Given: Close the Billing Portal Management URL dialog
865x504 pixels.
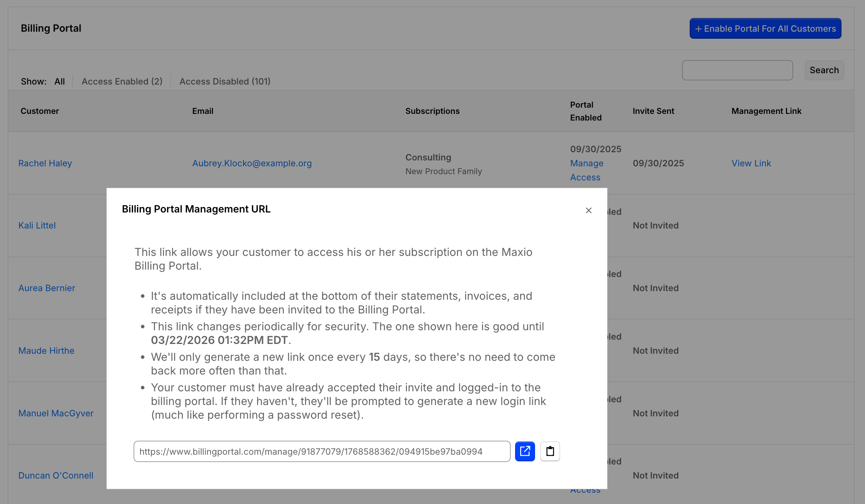Looking at the screenshot, I should (x=588, y=210).
